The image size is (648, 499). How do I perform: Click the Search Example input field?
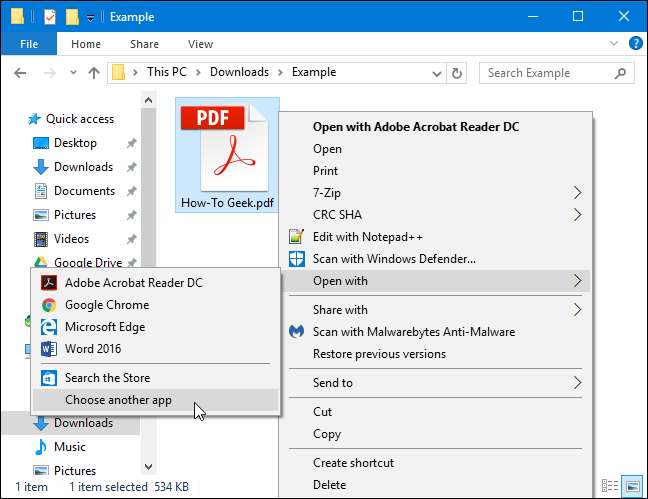(548, 73)
